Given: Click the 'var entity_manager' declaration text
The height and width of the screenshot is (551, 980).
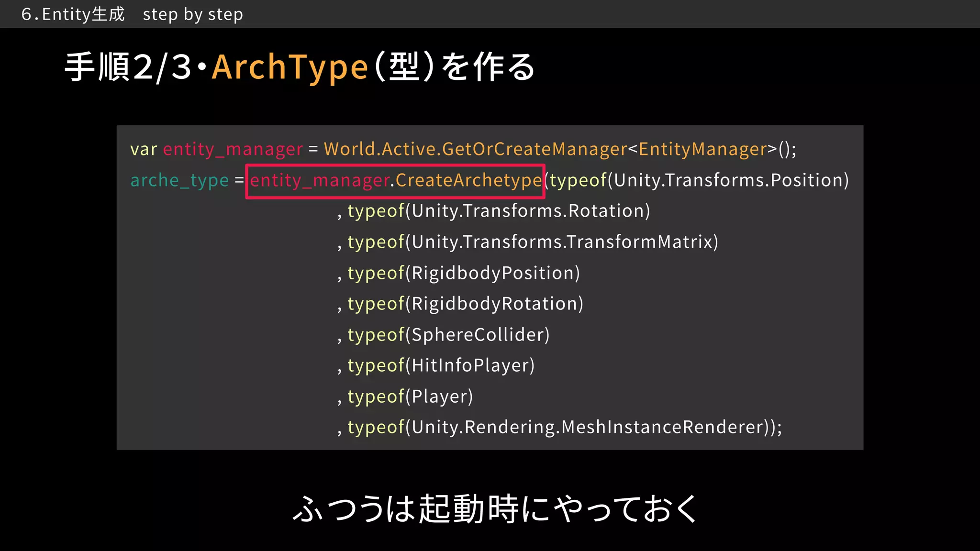Looking at the screenshot, I should (x=216, y=149).
